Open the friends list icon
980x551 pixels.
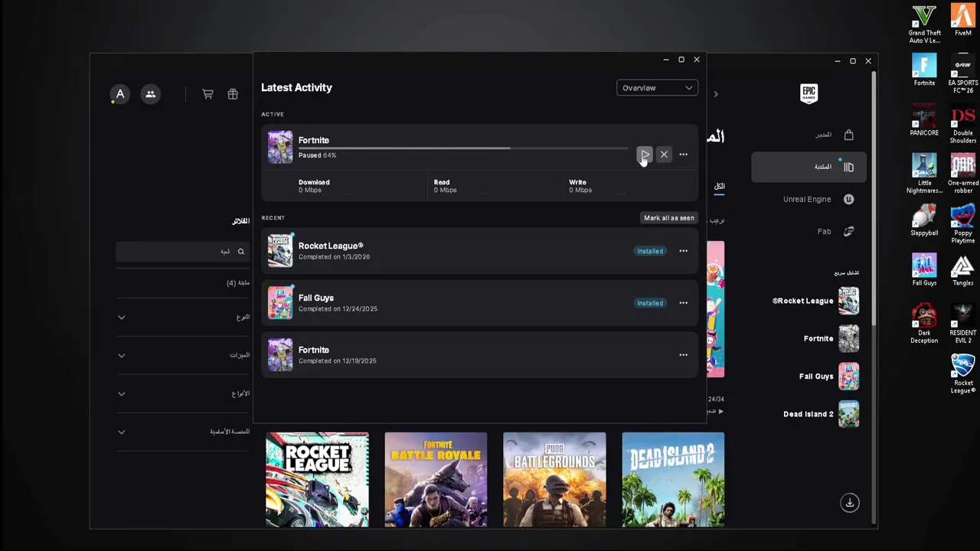(150, 94)
